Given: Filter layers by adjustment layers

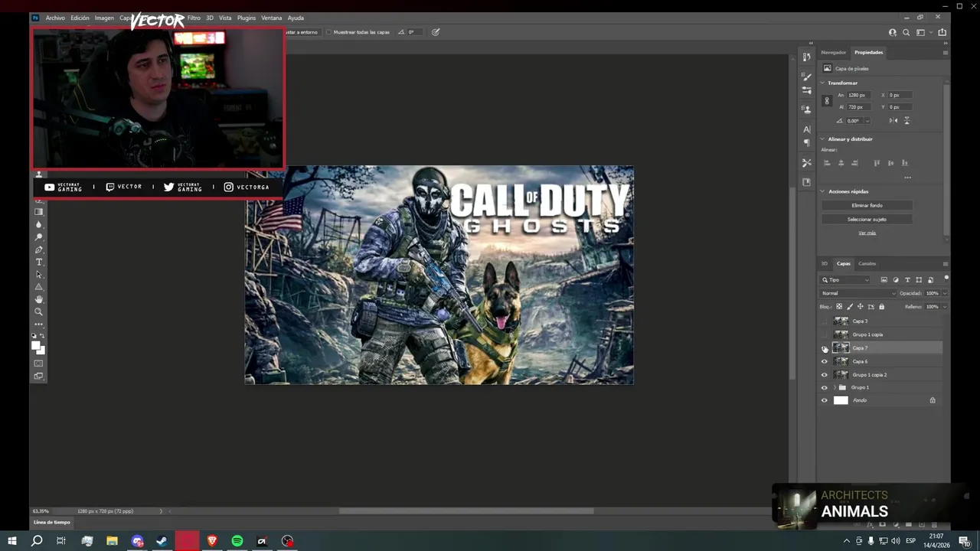Looking at the screenshot, I should click(x=896, y=280).
